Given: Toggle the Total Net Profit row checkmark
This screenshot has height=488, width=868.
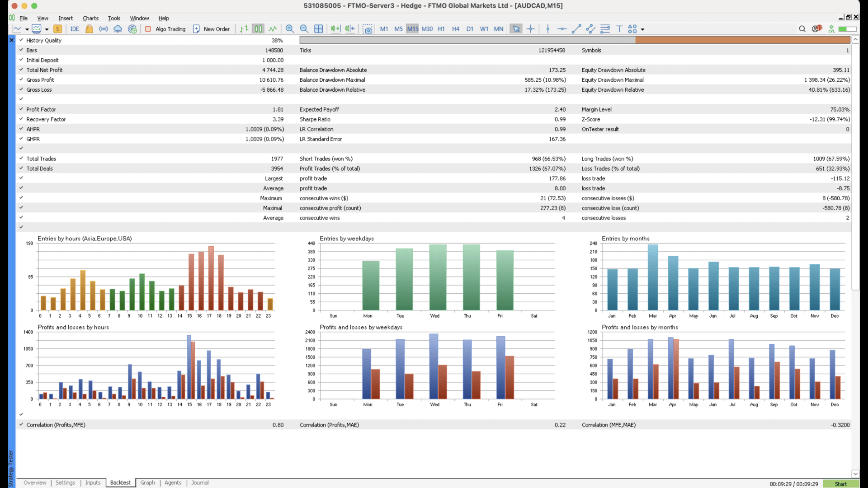Looking at the screenshot, I should coord(21,70).
